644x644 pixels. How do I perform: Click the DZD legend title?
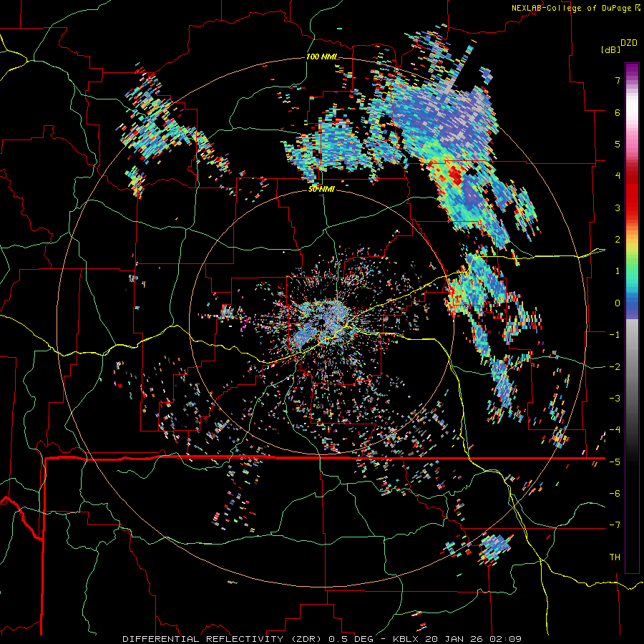pos(629,43)
